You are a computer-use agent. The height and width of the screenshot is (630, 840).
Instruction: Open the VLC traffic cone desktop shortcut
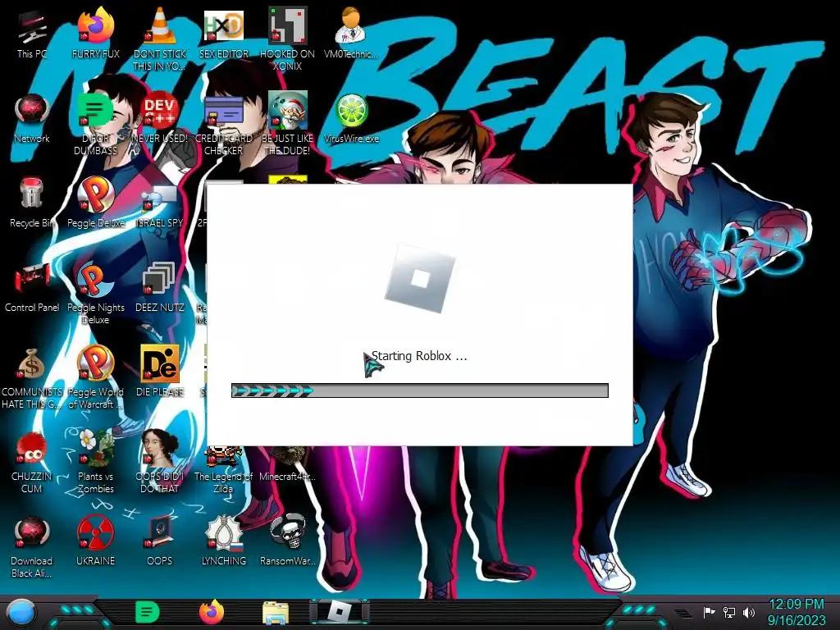coord(160,39)
